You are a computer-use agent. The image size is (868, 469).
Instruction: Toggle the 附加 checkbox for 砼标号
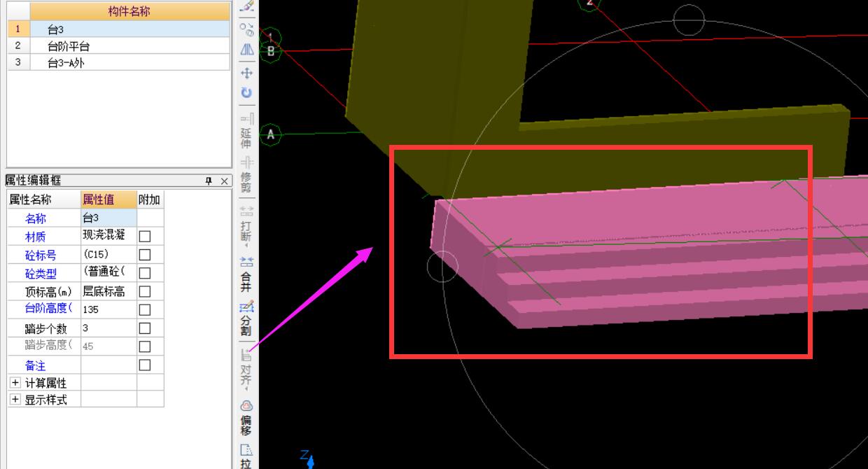(145, 255)
